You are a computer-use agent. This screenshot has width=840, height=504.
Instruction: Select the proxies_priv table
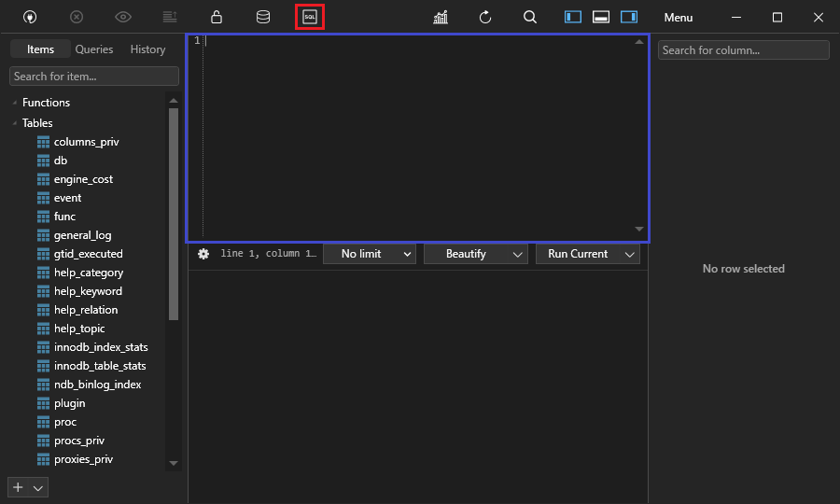coord(84,459)
